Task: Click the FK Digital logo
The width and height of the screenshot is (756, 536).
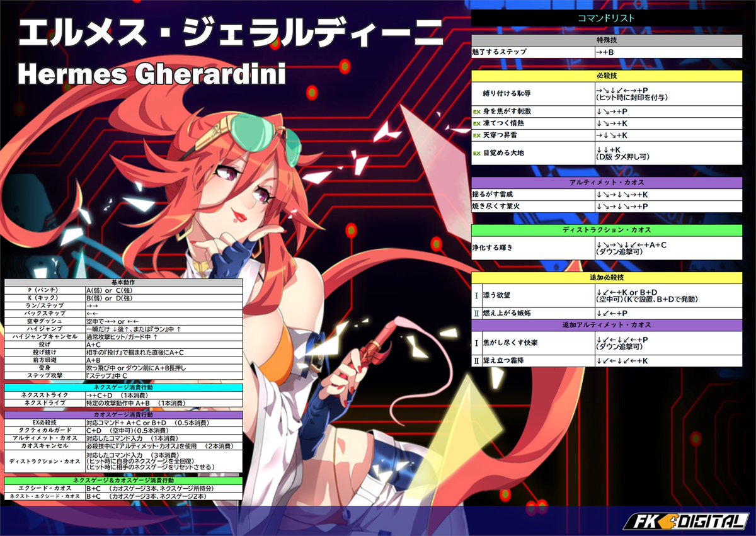Action: (x=685, y=520)
